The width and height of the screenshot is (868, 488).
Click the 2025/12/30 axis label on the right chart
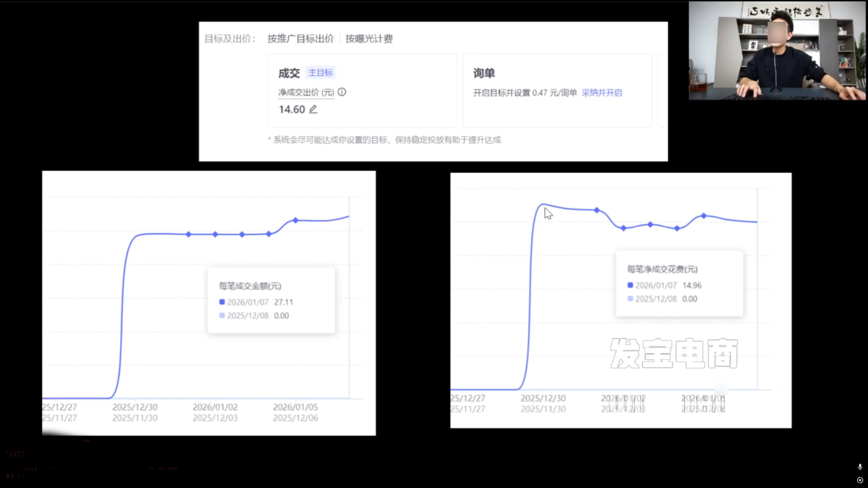pyautogui.click(x=543, y=399)
